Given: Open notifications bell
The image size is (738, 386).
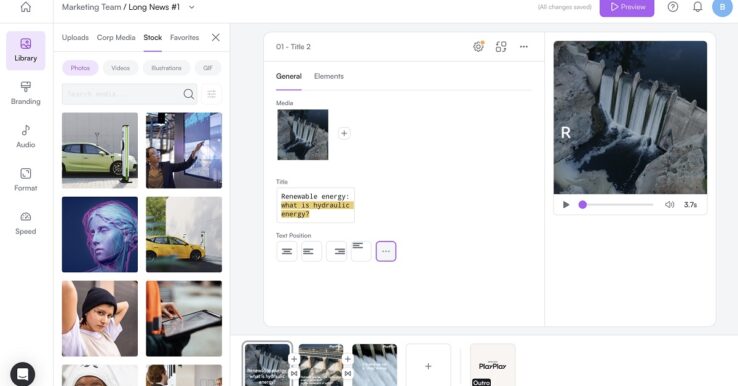Looking at the screenshot, I should (698, 7).
